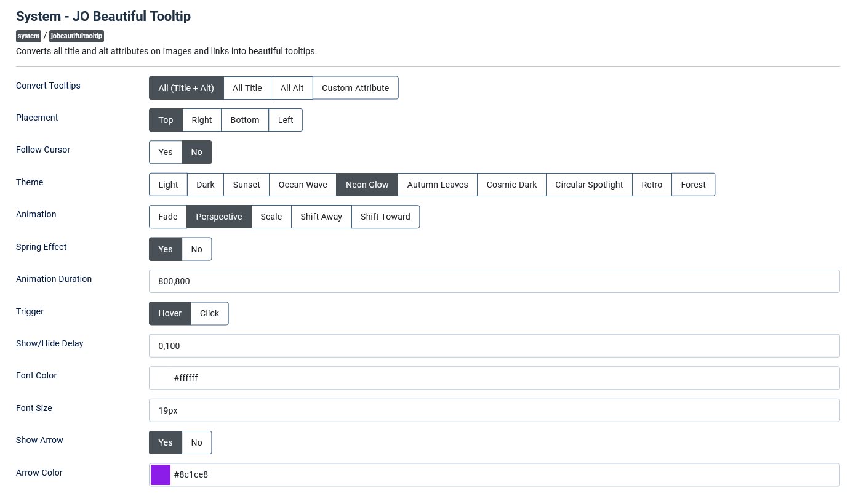The height and width of the screenshot is (504, 853).
Task: Set tooltip placement to Left
Action: click(x=285, y=120)
